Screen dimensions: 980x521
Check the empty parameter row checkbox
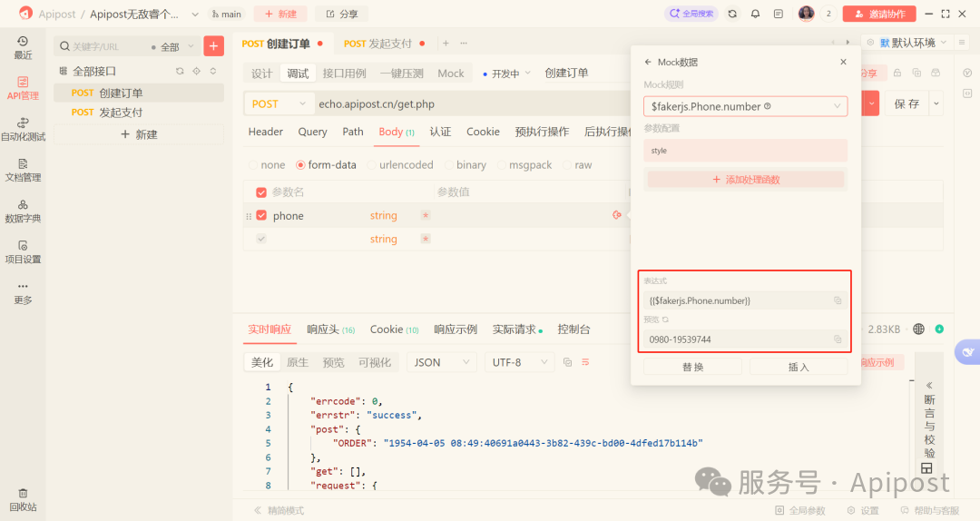click(x=261, y=239)
